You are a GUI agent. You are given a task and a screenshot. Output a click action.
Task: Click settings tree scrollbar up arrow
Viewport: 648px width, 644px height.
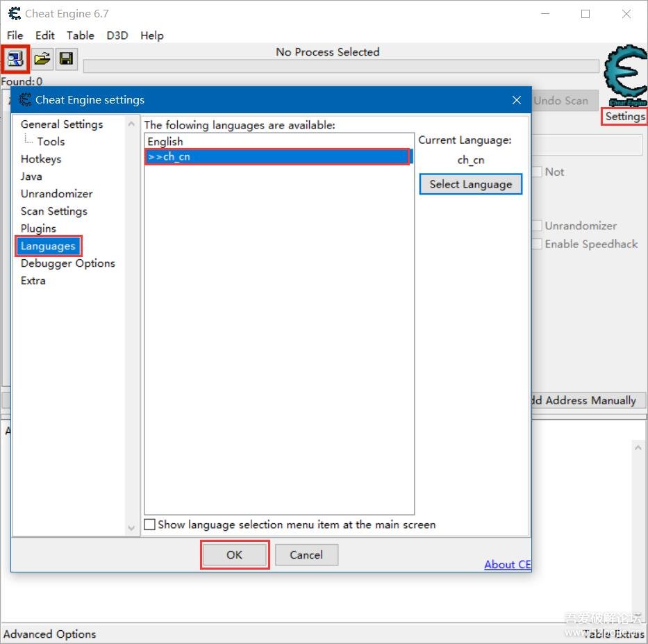point(131,124)
